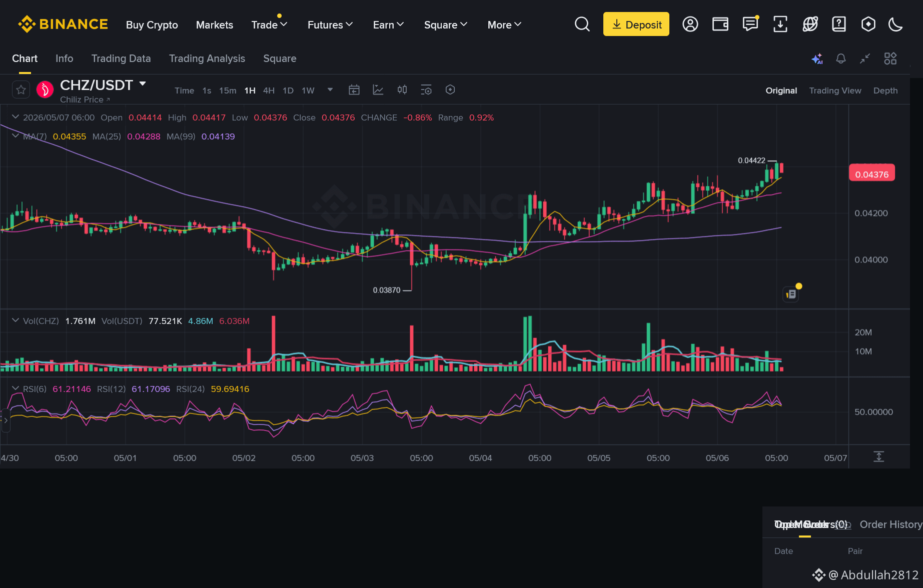Open the hexagon settings icon in header

point(868,24)
